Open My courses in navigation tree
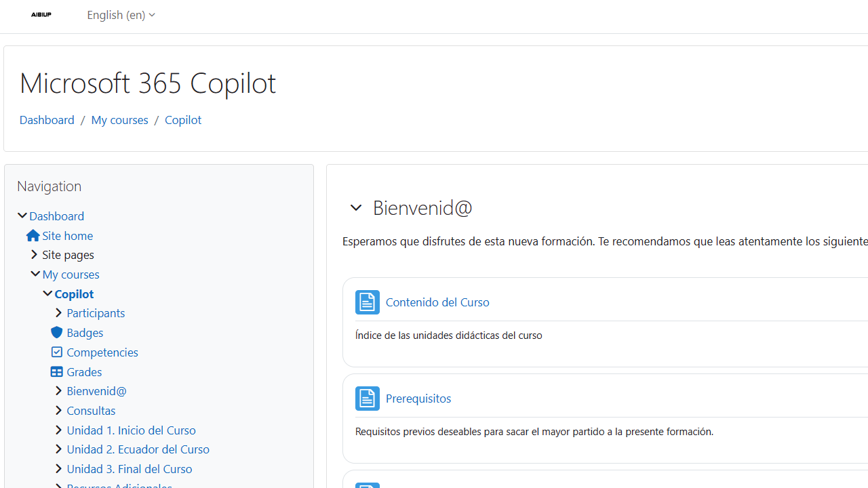Screen dimensions: 868x488 71,274
